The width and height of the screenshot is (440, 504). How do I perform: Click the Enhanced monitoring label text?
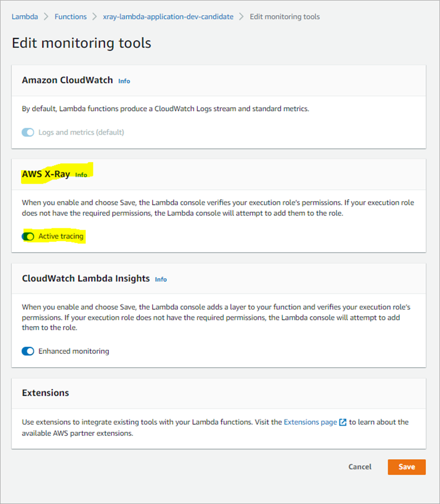(73, 351)
